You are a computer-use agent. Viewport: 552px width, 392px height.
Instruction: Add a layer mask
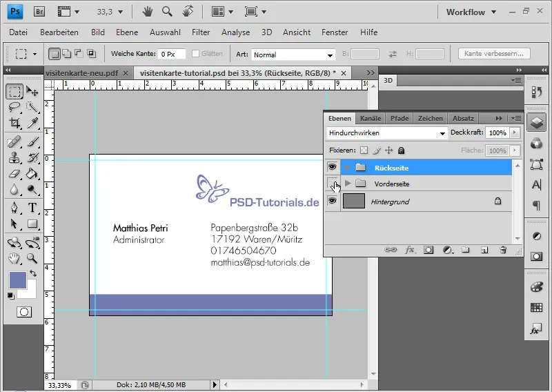(x=428, y=250)
